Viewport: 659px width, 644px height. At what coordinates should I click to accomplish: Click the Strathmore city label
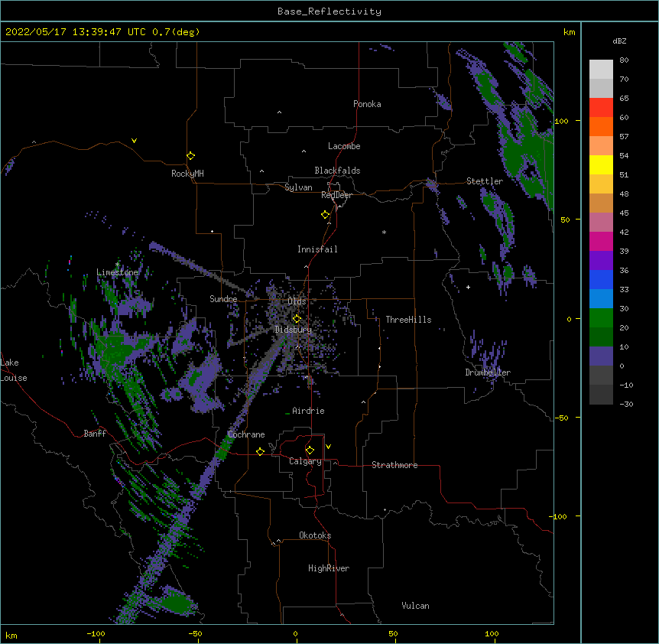pos(394,465)
